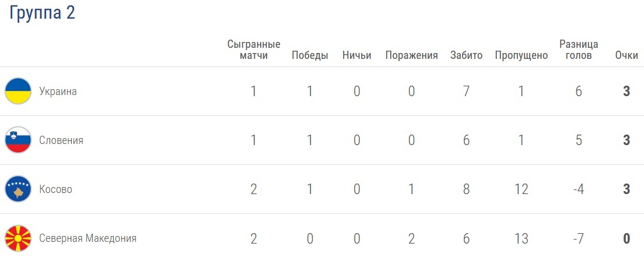Click the Группа 2 heading
Screen dimensions: 644x257
(42, 13)
